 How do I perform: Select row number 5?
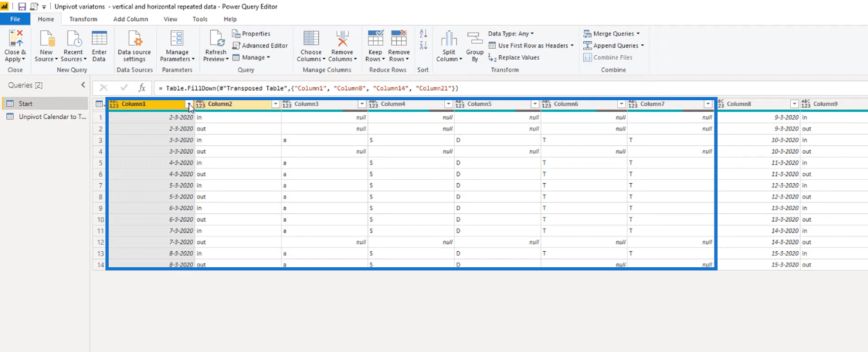click(100, 163)
